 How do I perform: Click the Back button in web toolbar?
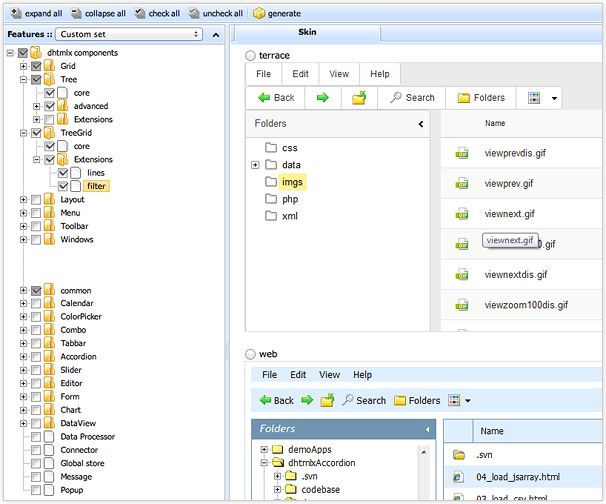point(277,400)
